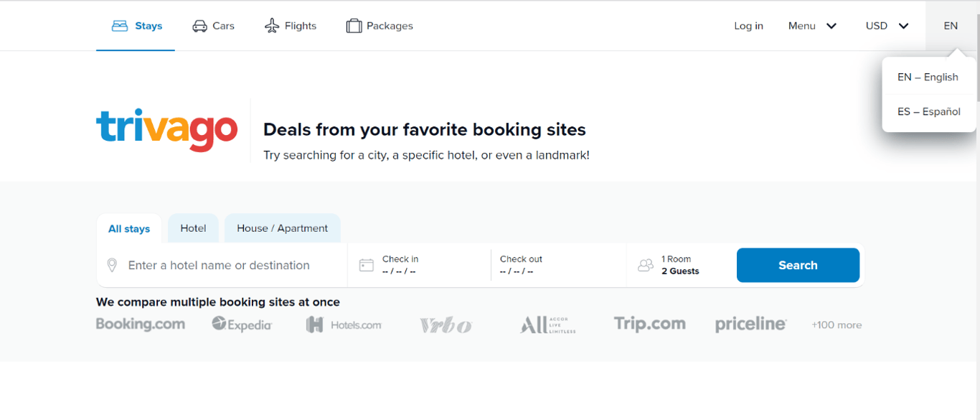Viewport: 980px width, 420px height.
Task: Click the guests people icon
Action: pos(646,266)
